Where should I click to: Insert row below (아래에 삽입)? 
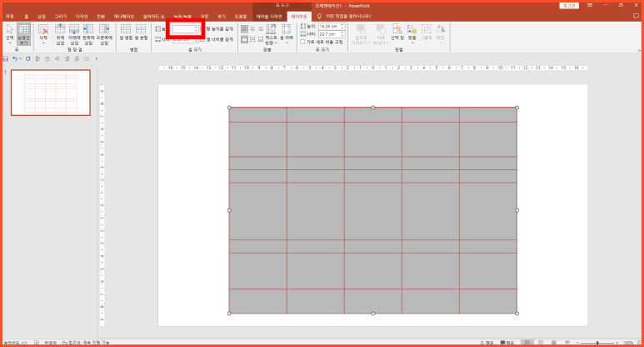click(74, 33)
